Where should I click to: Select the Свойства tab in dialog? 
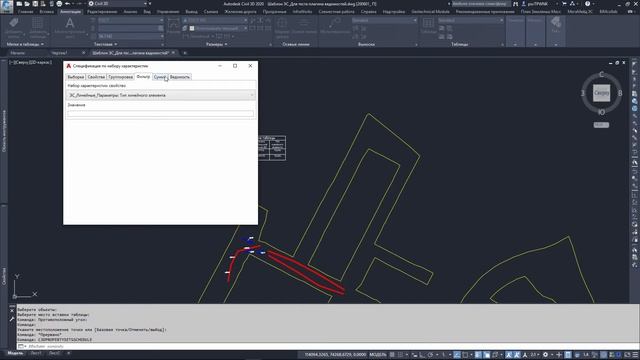coord(96,77)
